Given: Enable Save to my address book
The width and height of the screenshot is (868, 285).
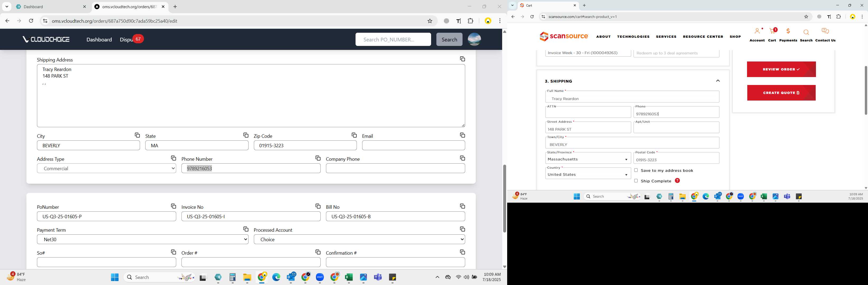Looking at the screenshot, I should (x=636, y=170).
